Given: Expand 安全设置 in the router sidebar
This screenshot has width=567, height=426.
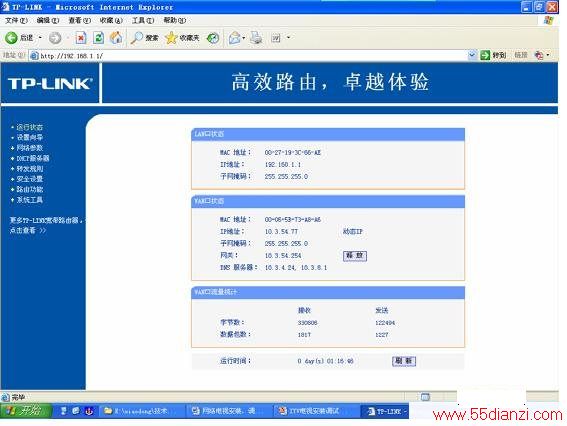Looking at the screenshot, I should [x=30, y=179].
